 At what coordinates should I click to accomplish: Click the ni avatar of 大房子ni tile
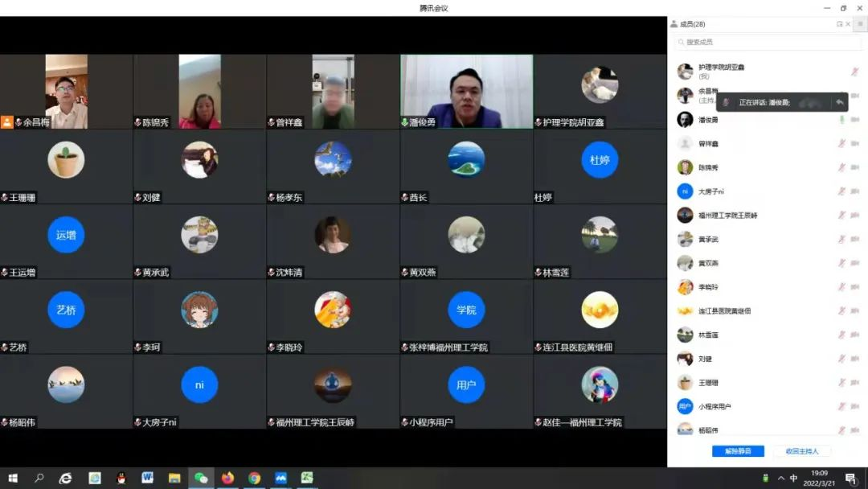pyautogui.click(x=199, y=385)
